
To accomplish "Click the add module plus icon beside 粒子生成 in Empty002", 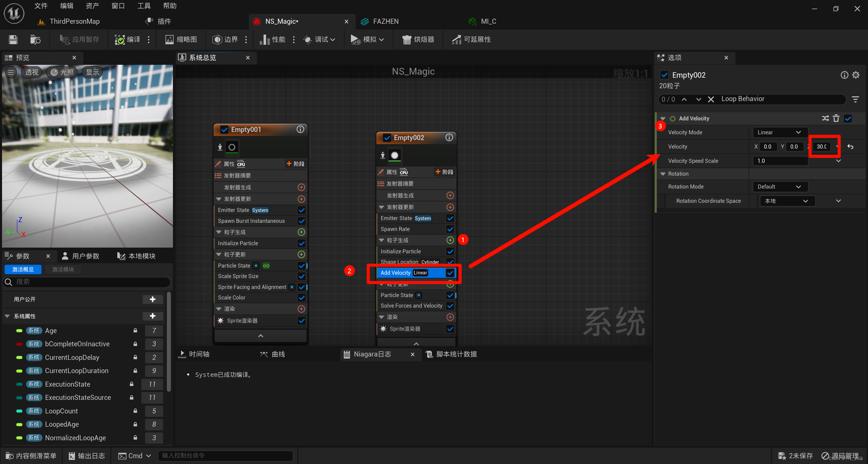I will click(450, 240).
